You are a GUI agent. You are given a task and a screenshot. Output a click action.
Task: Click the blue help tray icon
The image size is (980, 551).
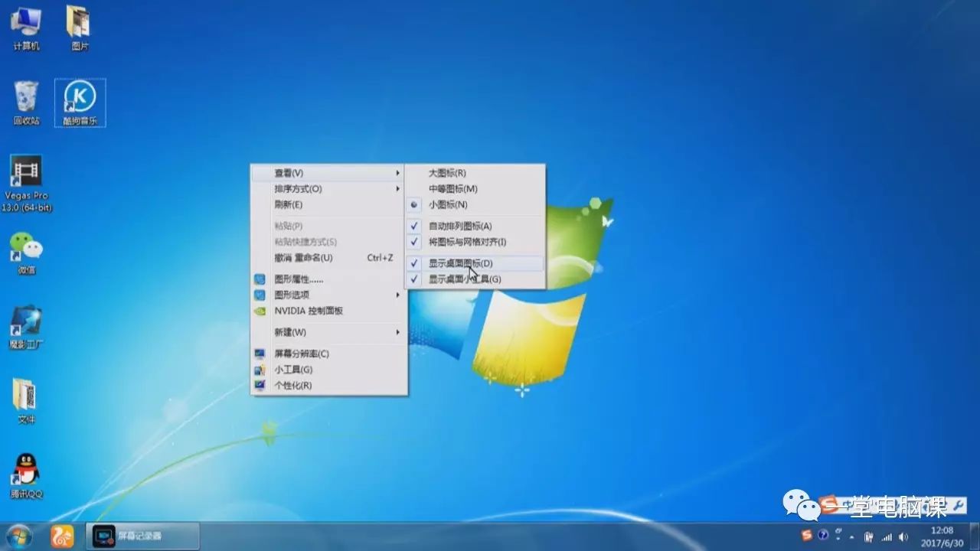823,536
